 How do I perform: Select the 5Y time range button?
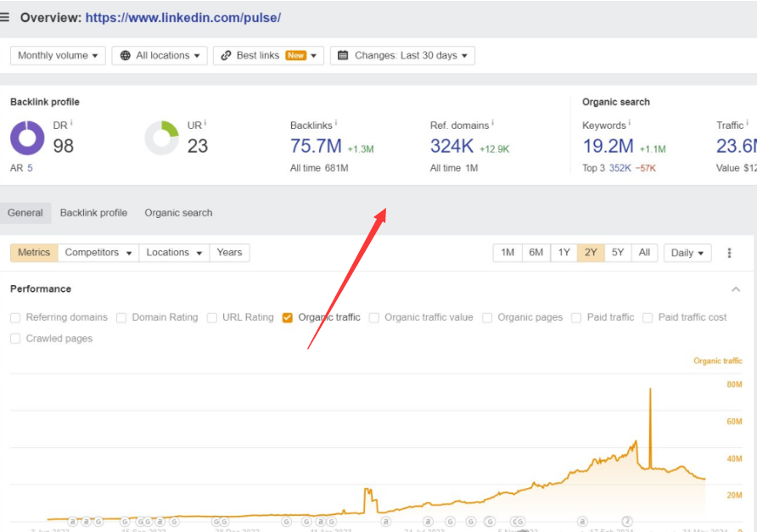tap(618, 253)
